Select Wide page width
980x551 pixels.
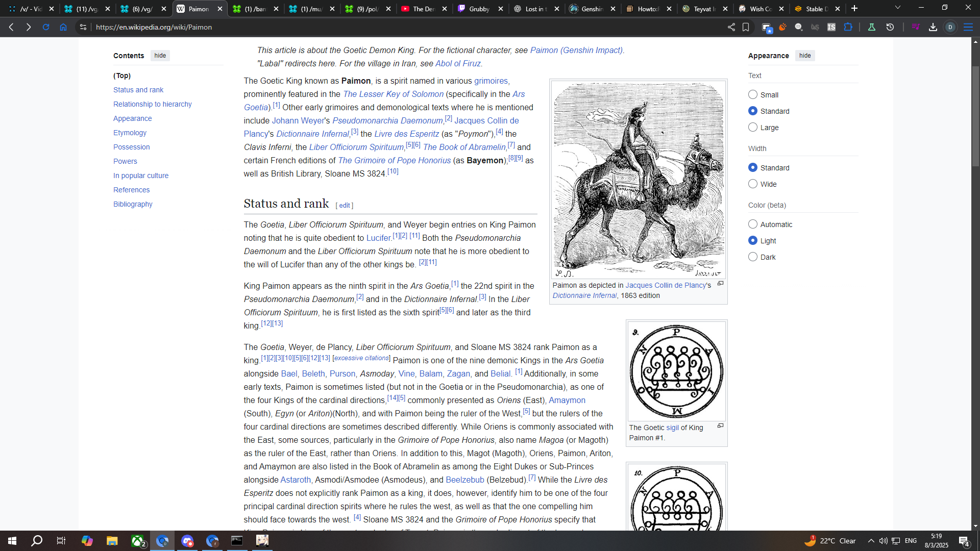753,184
